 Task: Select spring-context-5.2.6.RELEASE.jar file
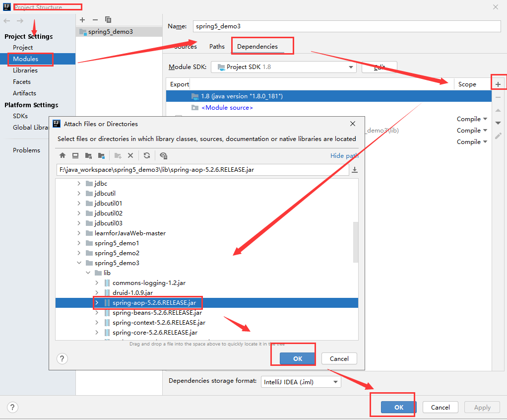click(x=159, y=323)
